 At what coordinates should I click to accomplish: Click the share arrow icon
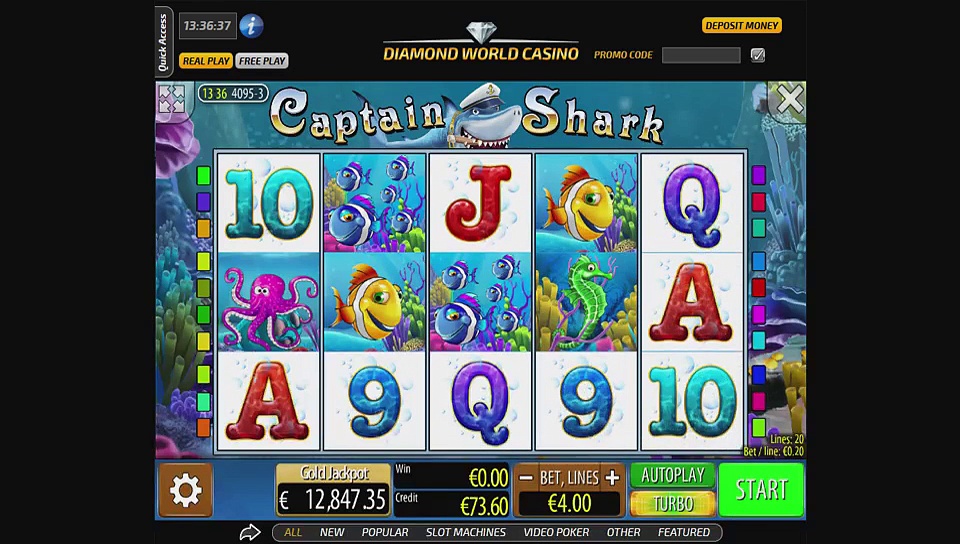(250, 532)
